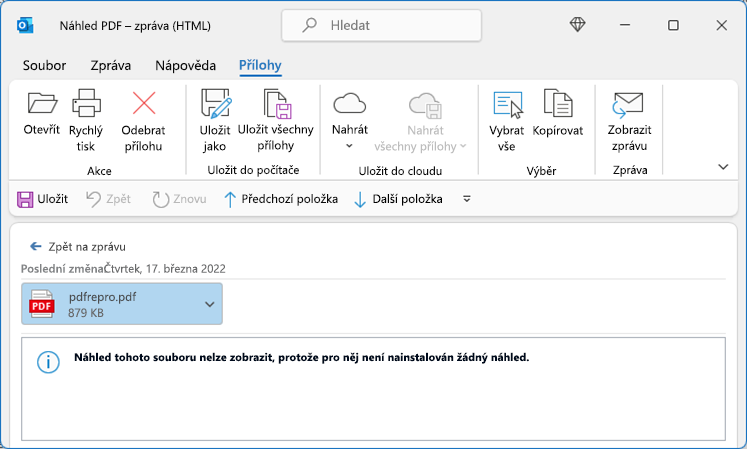
Task: Click the Nahrát cloud upload icon
Action: point(350,103)
